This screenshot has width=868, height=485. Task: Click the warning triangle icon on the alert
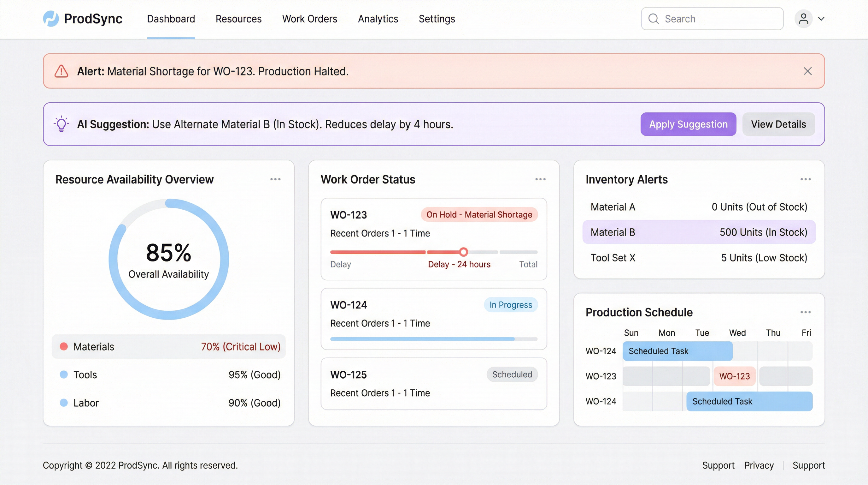click(x=61, y=71)
